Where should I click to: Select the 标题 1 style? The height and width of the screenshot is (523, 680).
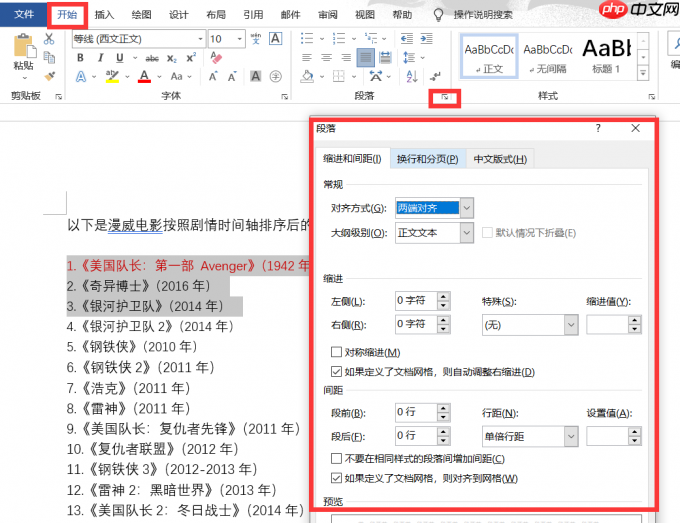click(x=606, y=56)
